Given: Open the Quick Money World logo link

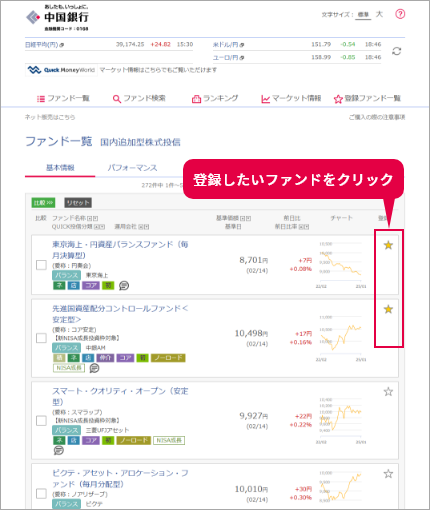Looking at the screenshot, I should (x=61, y=70).
